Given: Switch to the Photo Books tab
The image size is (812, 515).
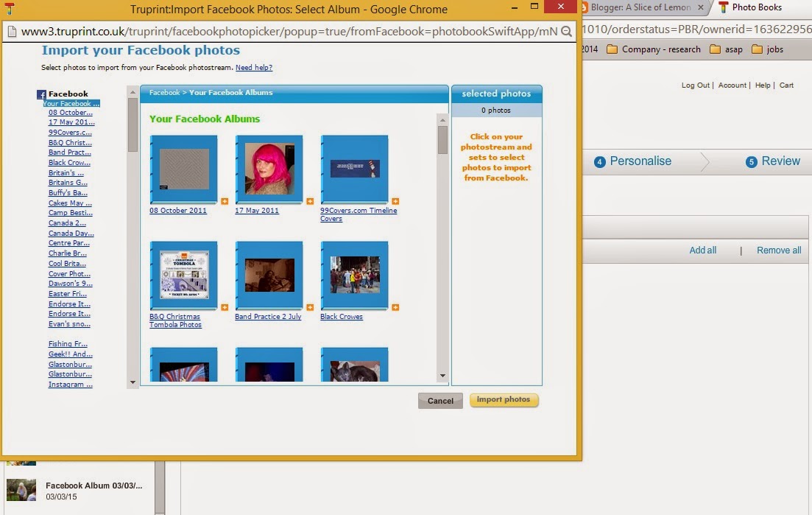Looking at the screenshot, I should coord(757,7).
